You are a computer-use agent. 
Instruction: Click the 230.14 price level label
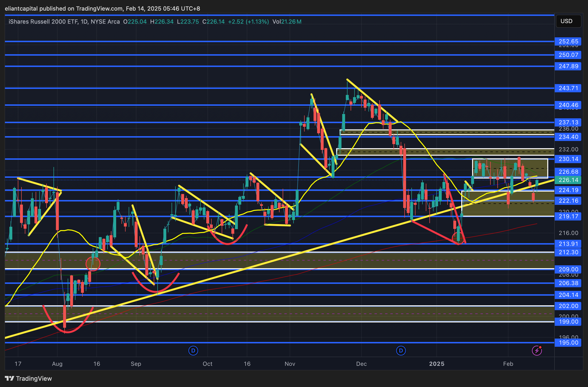click(568, 159)
